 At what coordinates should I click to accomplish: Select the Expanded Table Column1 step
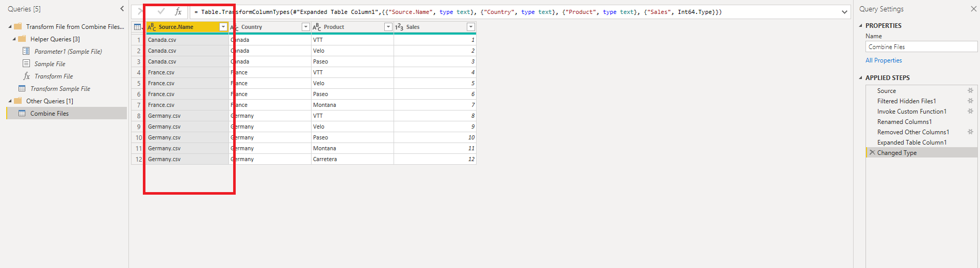[912, 143]
